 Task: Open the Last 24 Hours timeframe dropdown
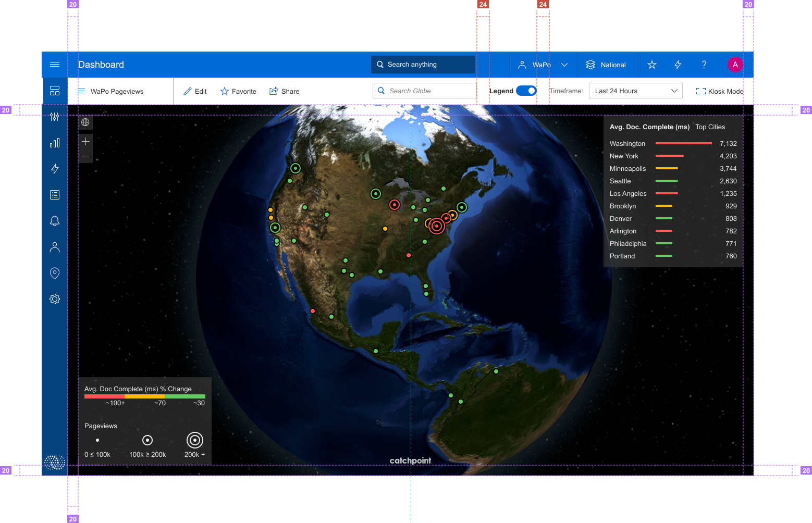click(x=635, y=91)
